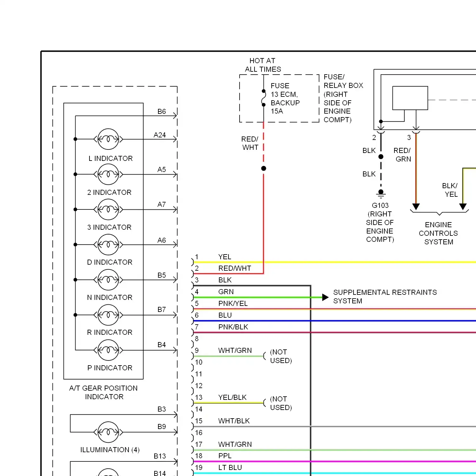Click the D indicator lamp symbol
The width and height of the screenshot is (476, 476).
(x=108, y=245)
